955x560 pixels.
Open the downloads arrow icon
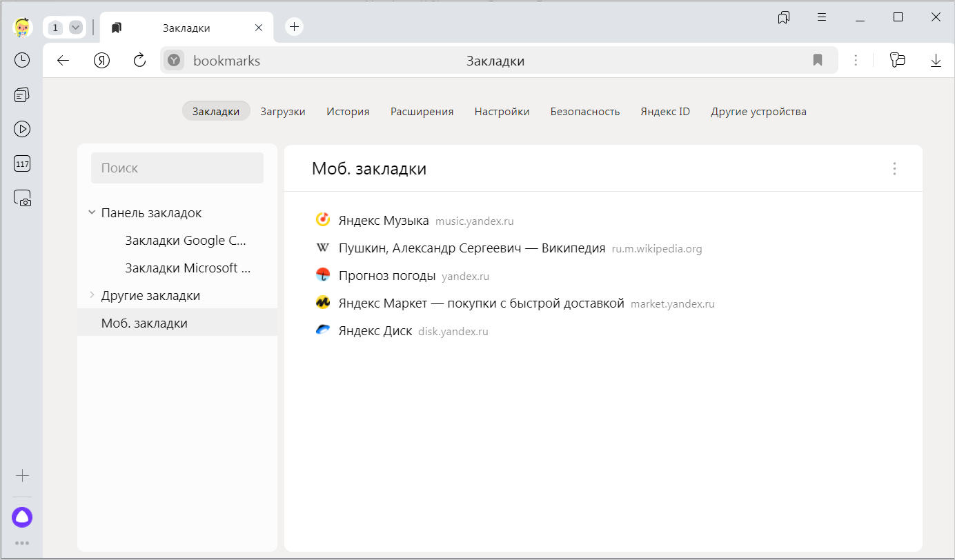936,61
